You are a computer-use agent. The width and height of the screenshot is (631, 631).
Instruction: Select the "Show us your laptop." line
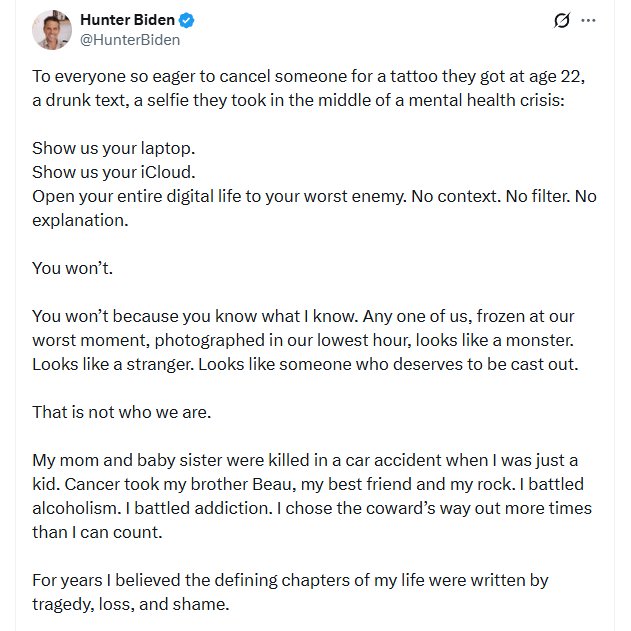pos(113,148)
